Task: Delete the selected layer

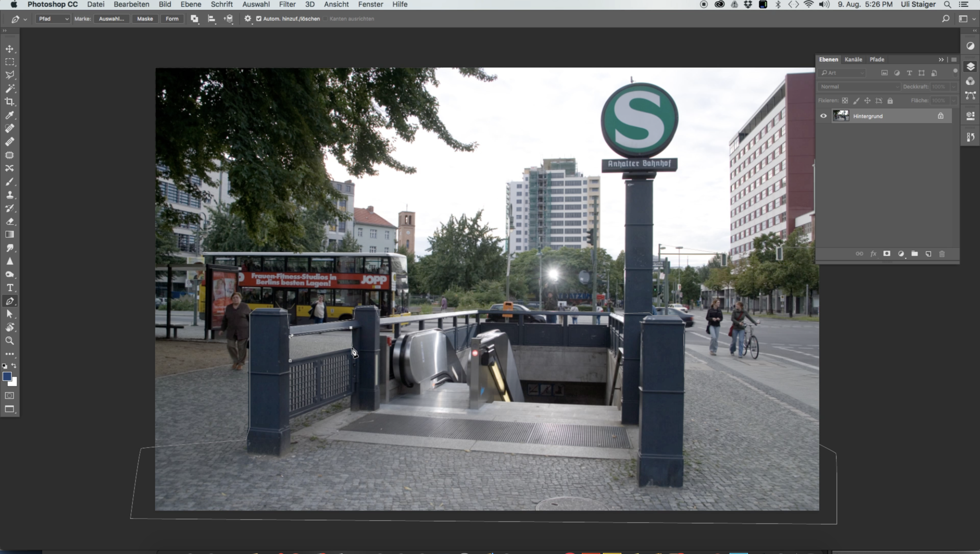Action: coord(942,254)
